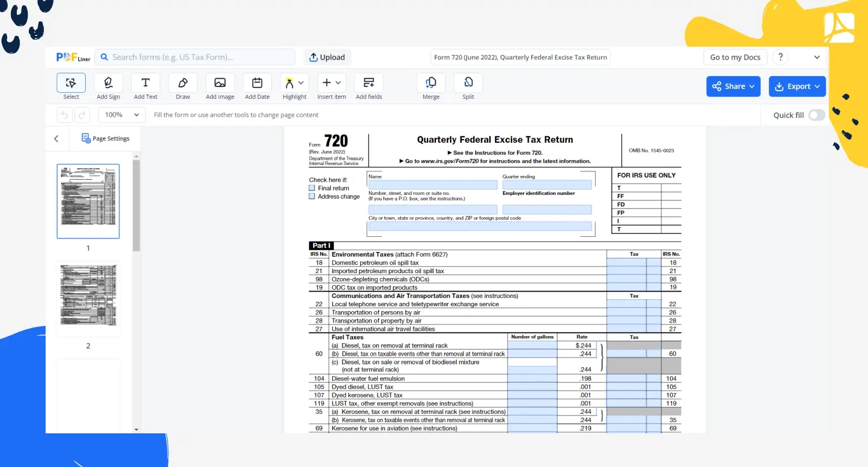Undo the last action
Screen dimensions: 868x467
(65, 115)
